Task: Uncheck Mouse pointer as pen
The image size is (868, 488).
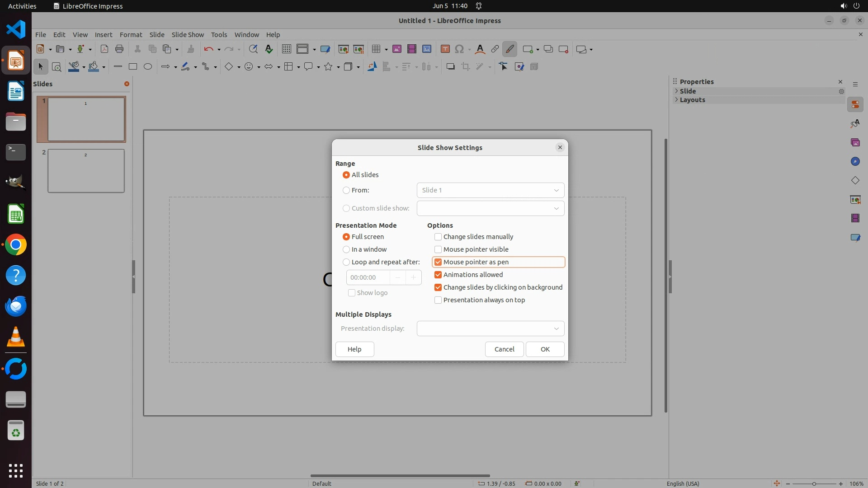Action: pyautogui.click(x=438, y=262)
